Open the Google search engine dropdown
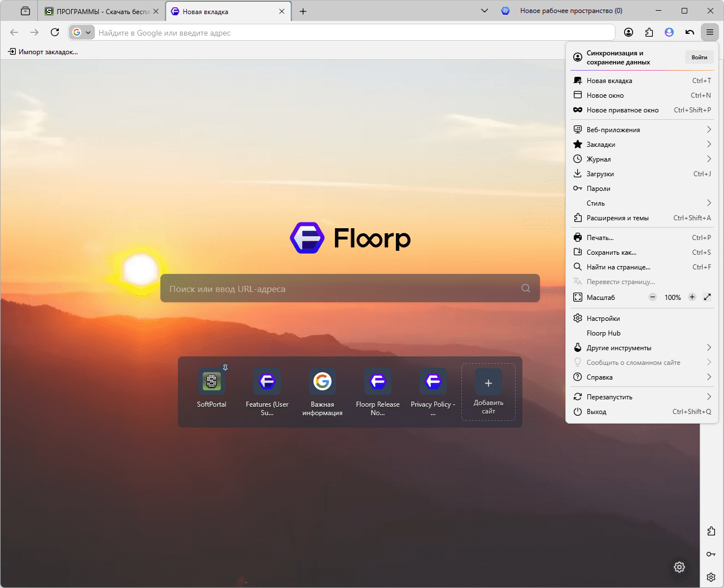724x588 pixels. point(82,33)
